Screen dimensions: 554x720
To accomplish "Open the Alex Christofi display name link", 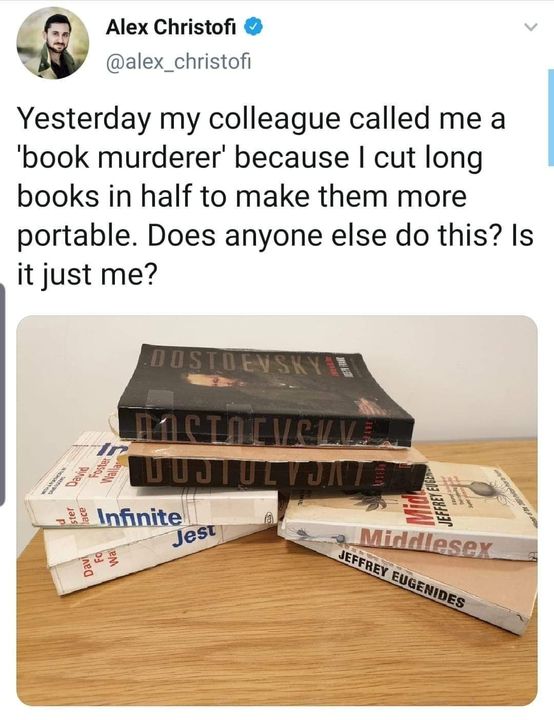I will 171,28.
